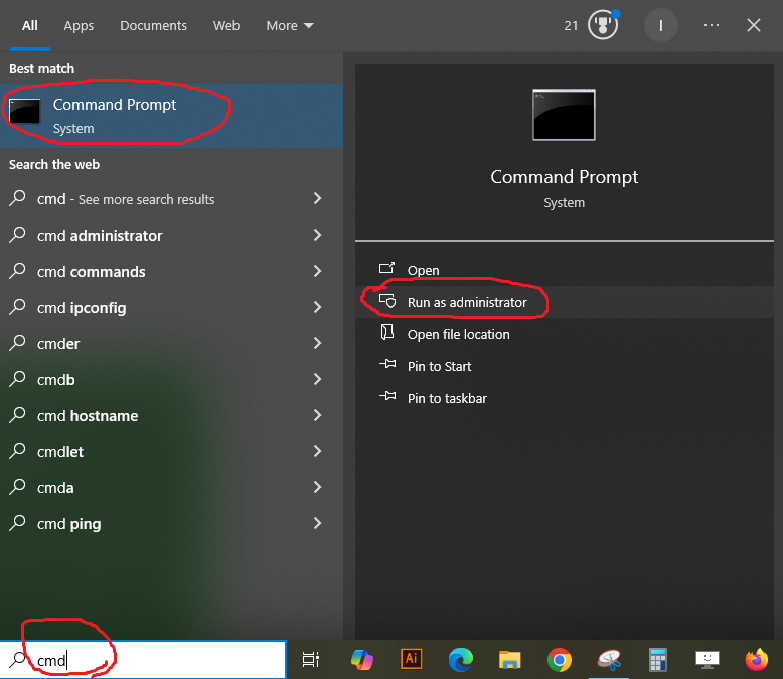The width and height of the screenshot is (783, 679).
Task: Expand the cmd administrator suggestion arrow
Action: tap(318, 235)
